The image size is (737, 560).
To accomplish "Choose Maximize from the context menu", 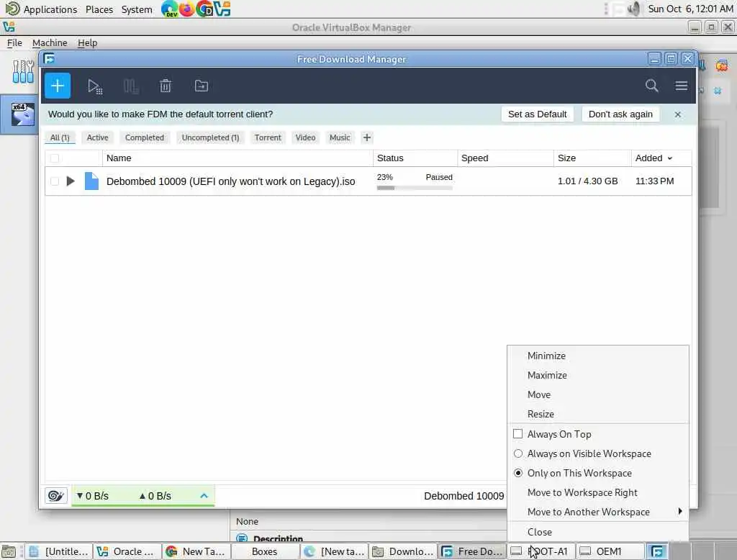I will click(598, 375).
